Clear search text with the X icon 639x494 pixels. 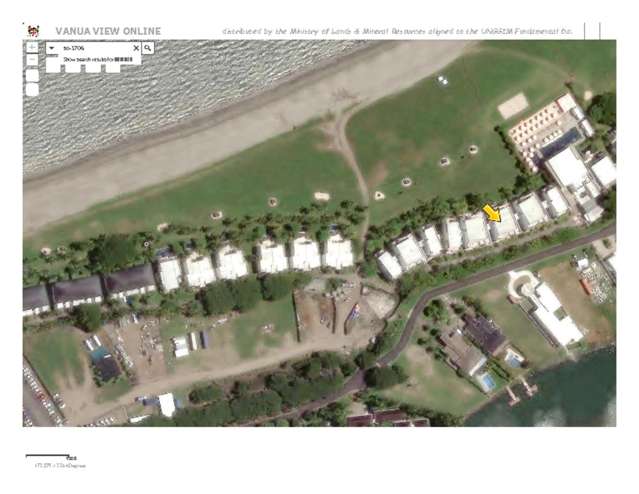pyautogui.click(x=136, y=47)
